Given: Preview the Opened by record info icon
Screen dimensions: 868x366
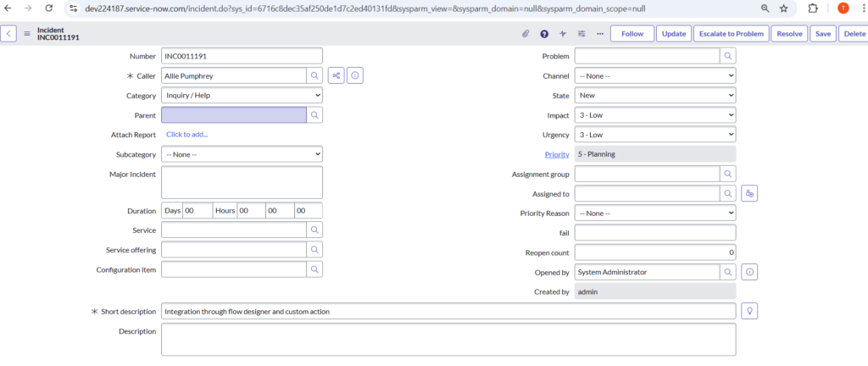Looking at the screenshot, I should [x=750, y=272].
